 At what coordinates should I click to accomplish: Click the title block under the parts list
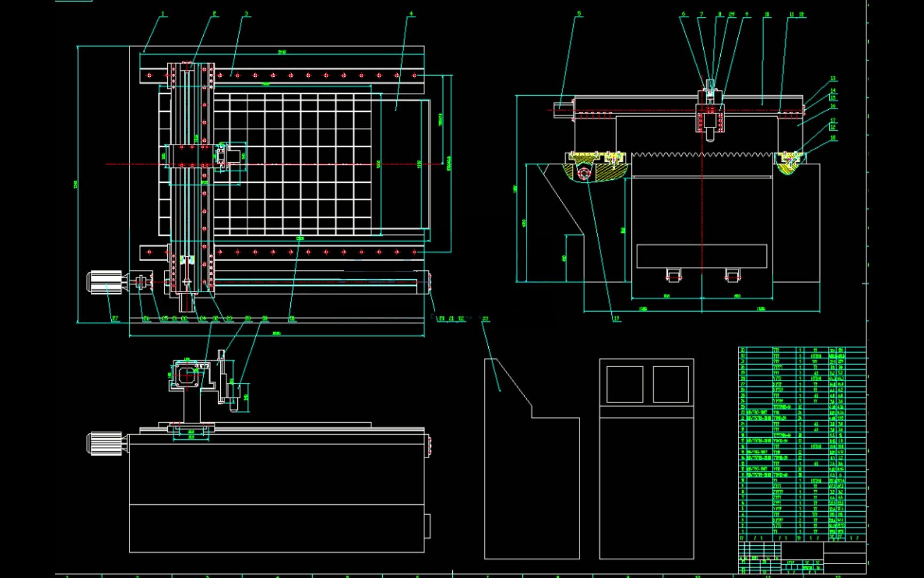click(x=802, y=558)
